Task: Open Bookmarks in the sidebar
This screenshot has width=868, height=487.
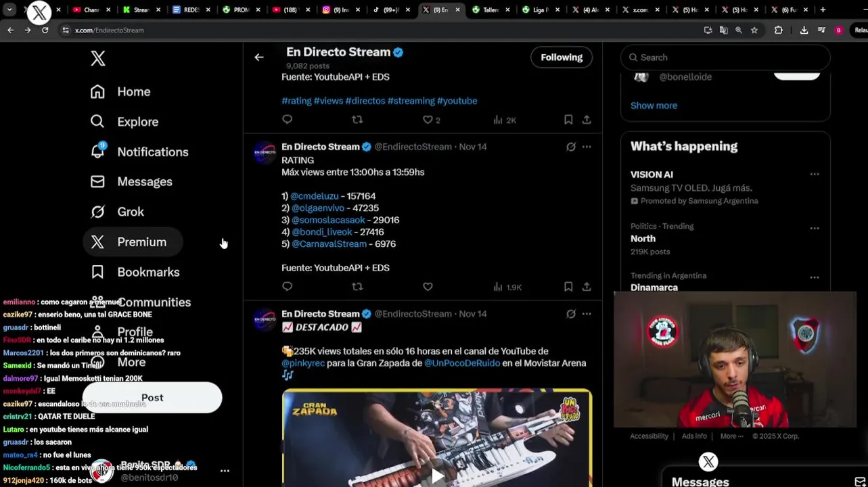Action: click(135, 272)
